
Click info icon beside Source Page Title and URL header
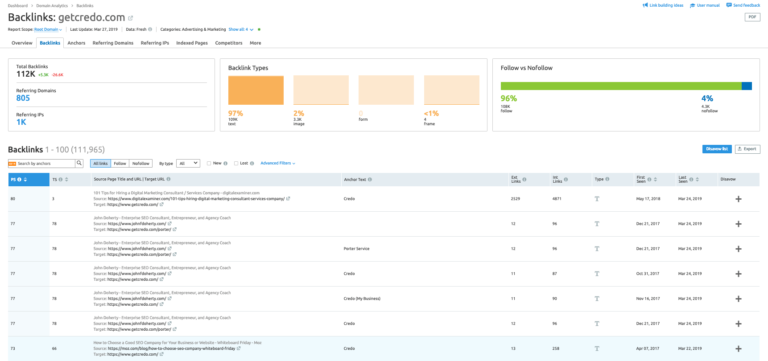(168, 180)
